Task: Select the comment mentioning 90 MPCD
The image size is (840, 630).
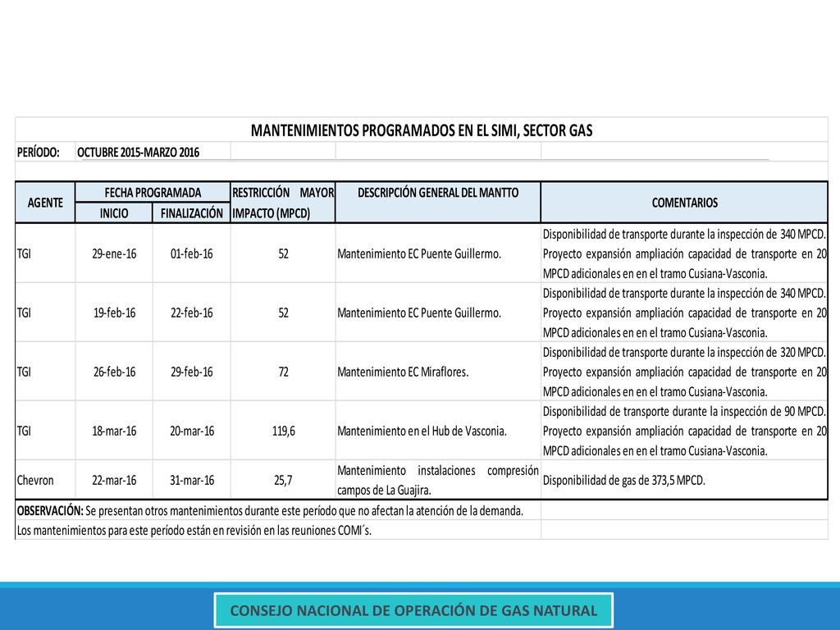Action: (684, 431)
